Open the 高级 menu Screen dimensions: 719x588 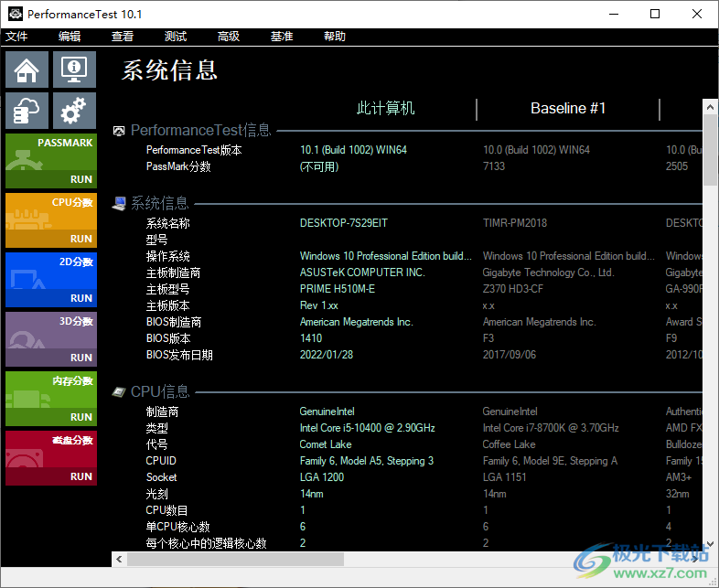point(229,37)
